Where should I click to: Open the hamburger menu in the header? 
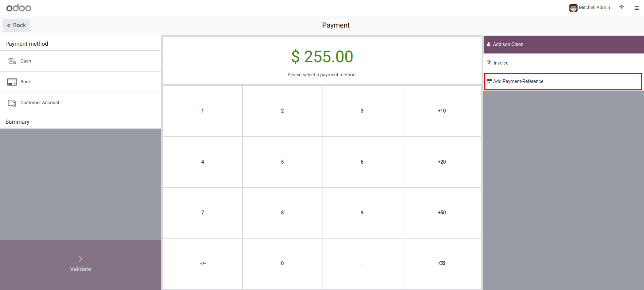(636, 8)
